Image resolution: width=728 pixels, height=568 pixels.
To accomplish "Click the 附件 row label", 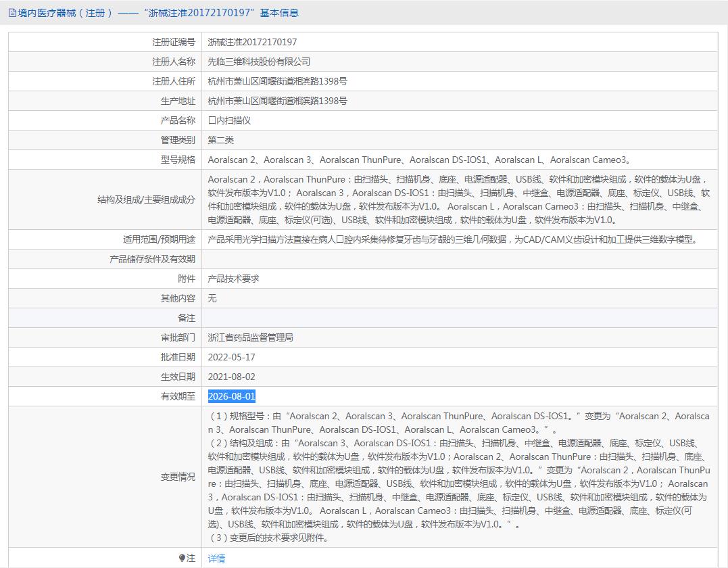I will (187, 279).
